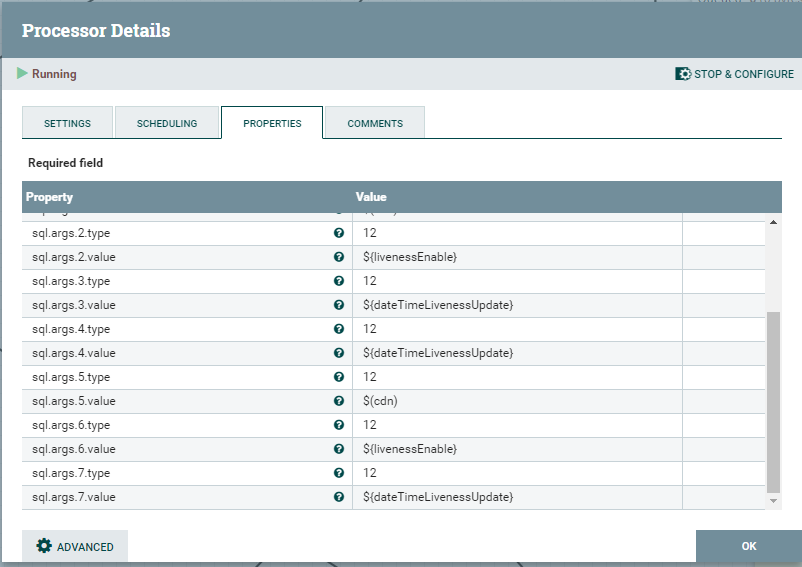Screen dimensions: 802x567
Task: Click help icon for sql.args.7.value
Action: [339, 497]
